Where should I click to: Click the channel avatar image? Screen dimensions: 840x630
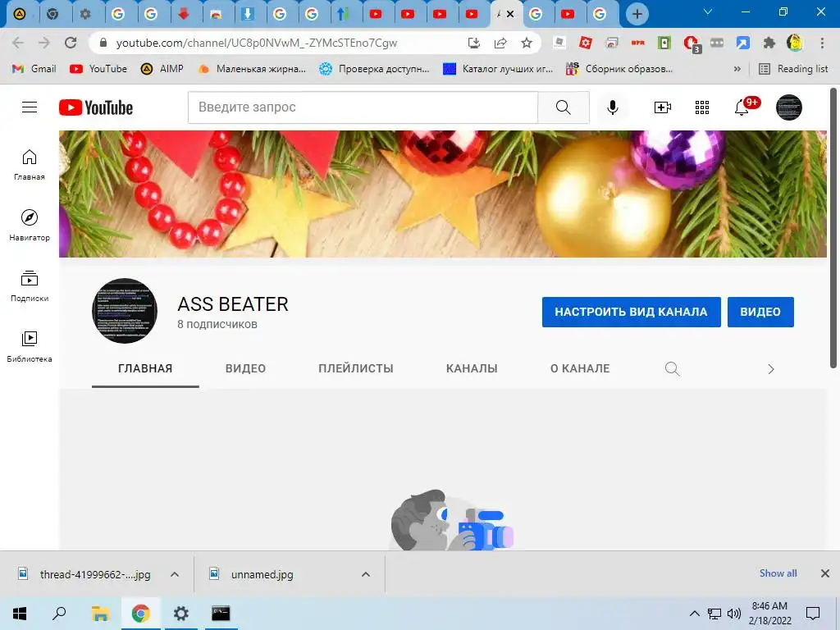125,311
